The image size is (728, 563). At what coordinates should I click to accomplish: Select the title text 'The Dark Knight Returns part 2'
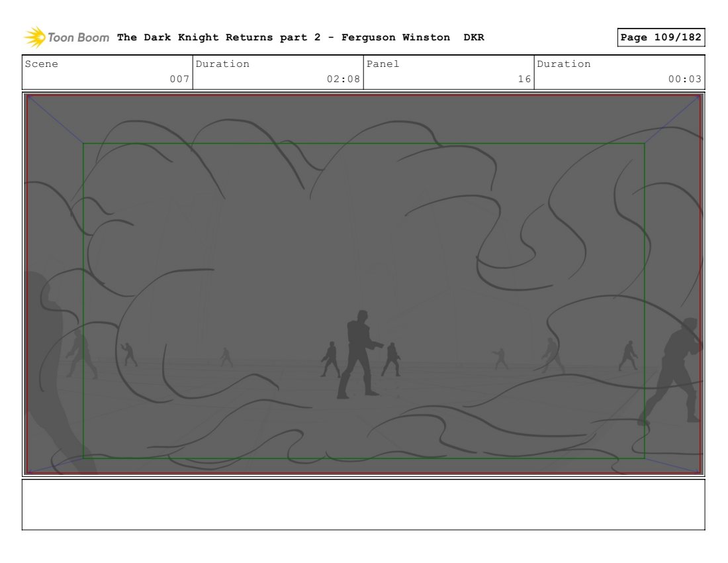coord(218,37)
